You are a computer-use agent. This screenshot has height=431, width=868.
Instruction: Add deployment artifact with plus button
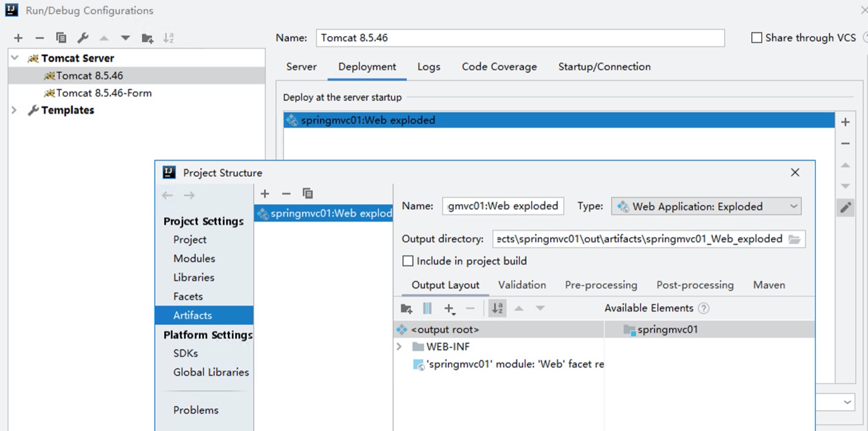click(845, 122)
